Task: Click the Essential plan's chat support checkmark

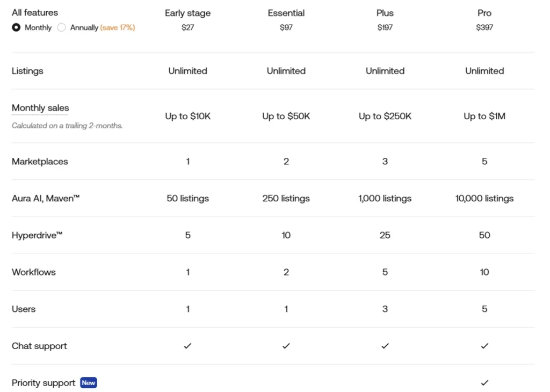Action: (286, 346)
